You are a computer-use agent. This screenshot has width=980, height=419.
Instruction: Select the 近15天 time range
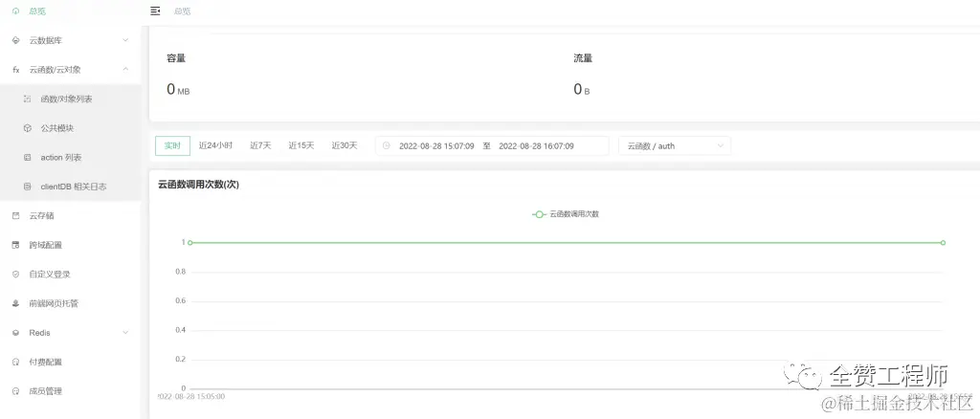tap(301, 145)
